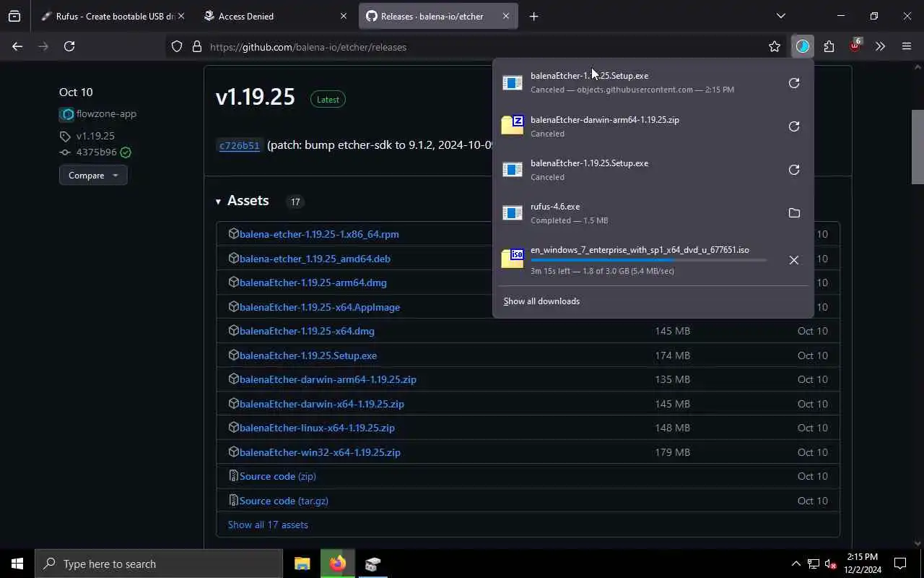The height and width of the screenshot is (578, 924).
Task: Open Firefox application hamburger menu
Action: (907, 47)
